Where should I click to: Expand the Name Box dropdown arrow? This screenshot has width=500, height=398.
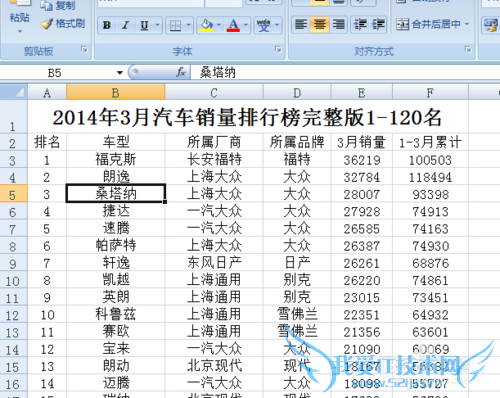click(120, 73)
